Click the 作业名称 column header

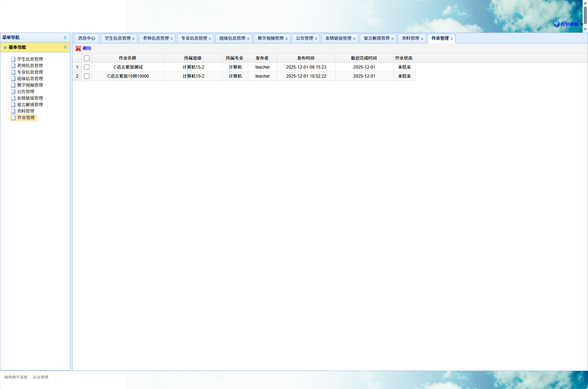pos(128,58)
